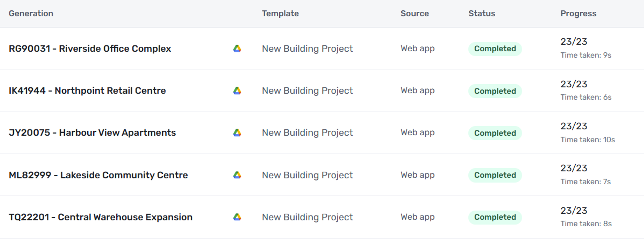Click 23/23 progress in Central Warehouse Expansion row
Screen dimensions: 644x239
(574, 211)
